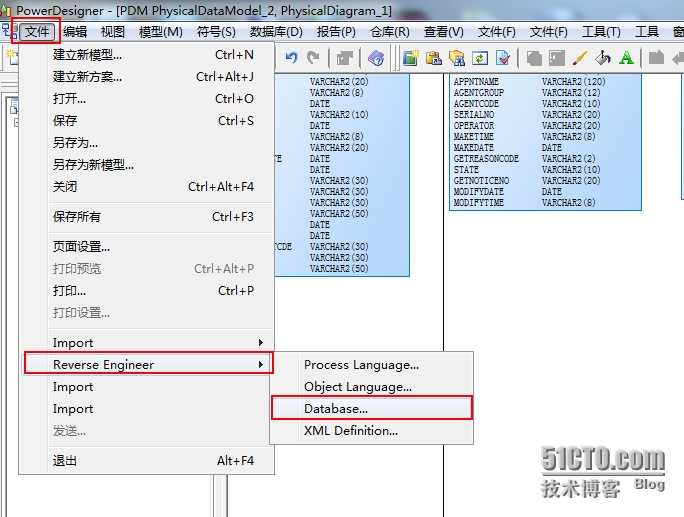Screen dimensions: 684x517
Task: Click the greyed square icon before pencil
Action: (x=557, y=58)
